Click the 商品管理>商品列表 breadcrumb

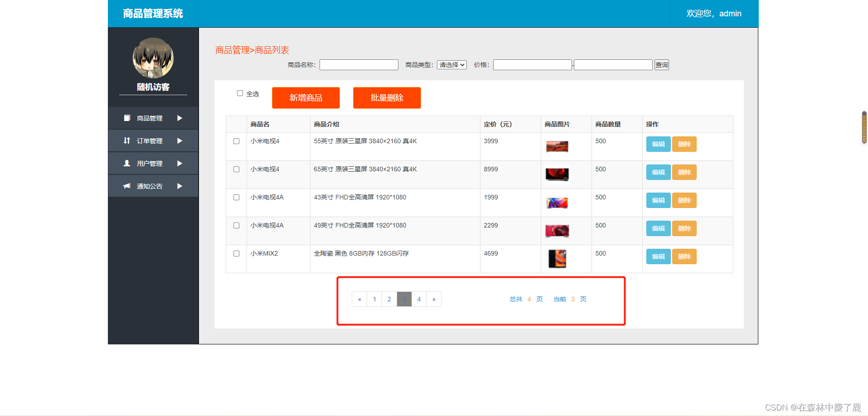252,50
